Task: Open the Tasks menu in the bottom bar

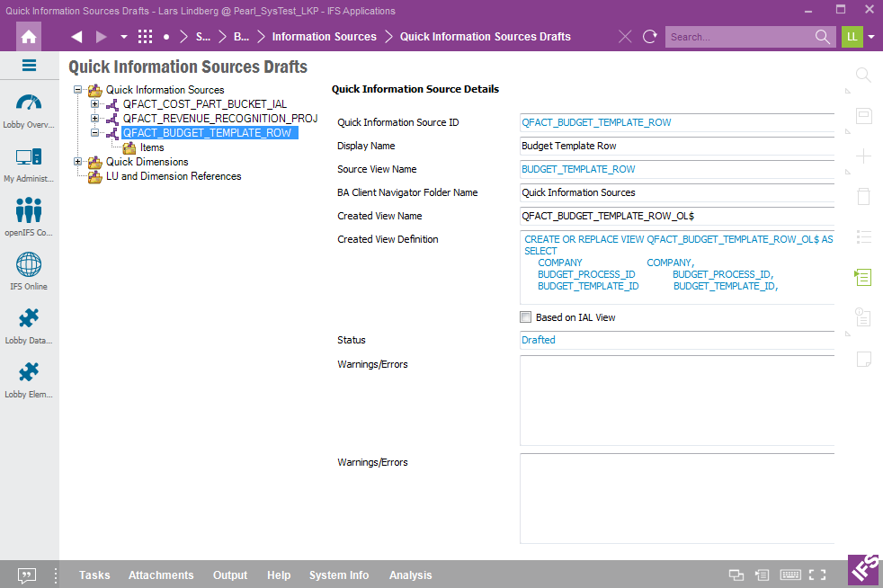Action: (x=94, y=575)
